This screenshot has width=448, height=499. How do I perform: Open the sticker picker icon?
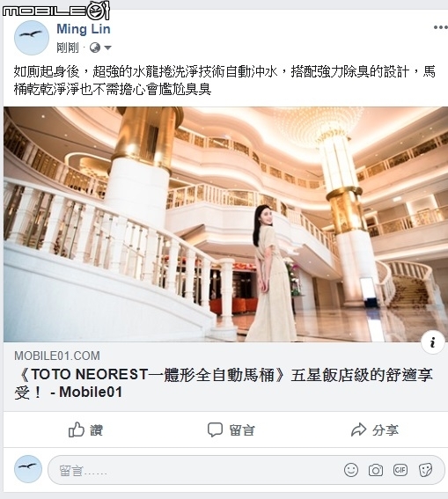(x=425, y=470)
